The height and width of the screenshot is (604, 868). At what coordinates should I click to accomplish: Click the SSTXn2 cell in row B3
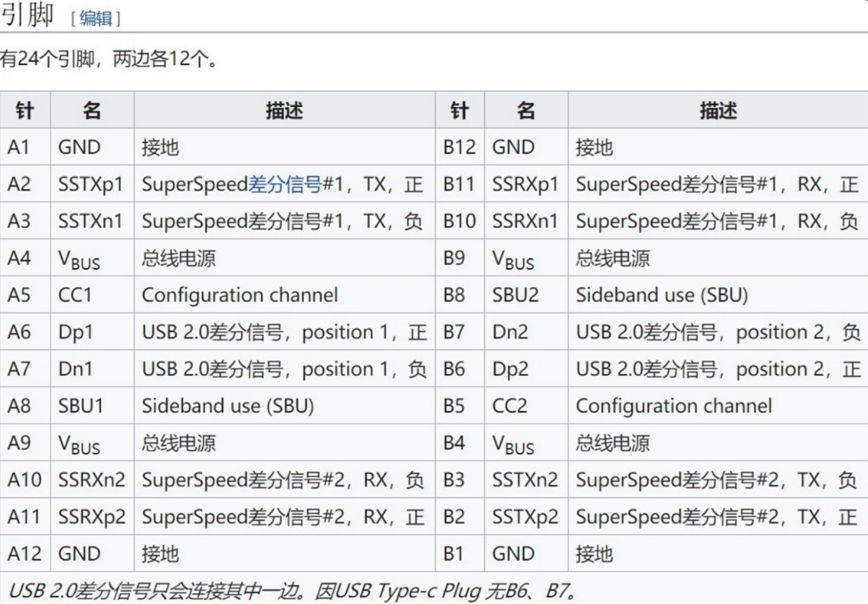click(525, 480)
